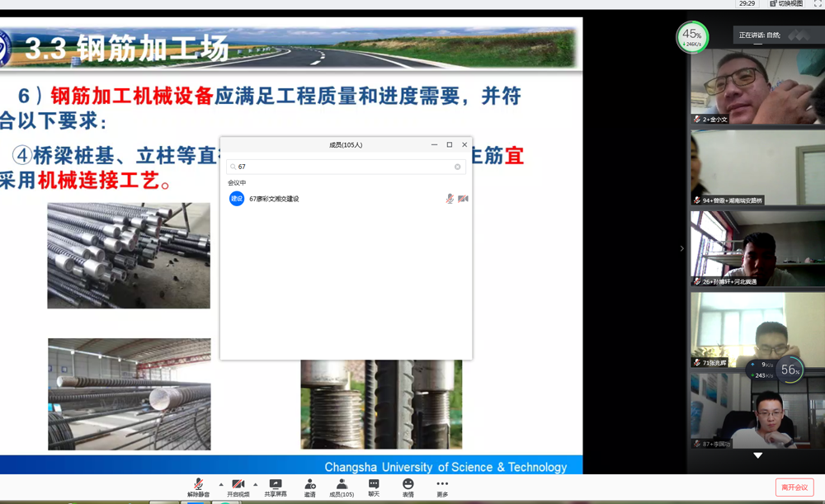Enter fullscreen using top-right corner icon
Screen dimensions: 825x504
pyautogui.click(x=818, y=4)
